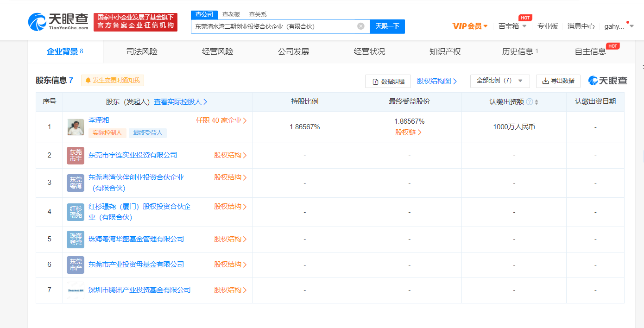Click the TianYanCha logo in header
This screenshot has height=328, width=644.
click(58, 21)
